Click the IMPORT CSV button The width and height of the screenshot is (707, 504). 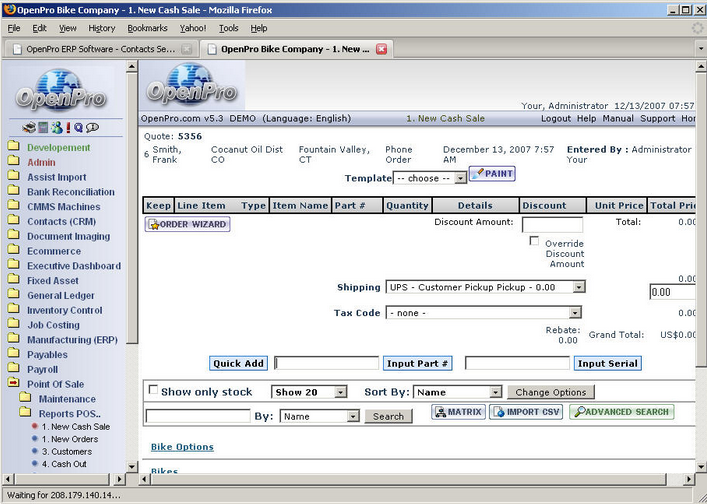[526, 412]
